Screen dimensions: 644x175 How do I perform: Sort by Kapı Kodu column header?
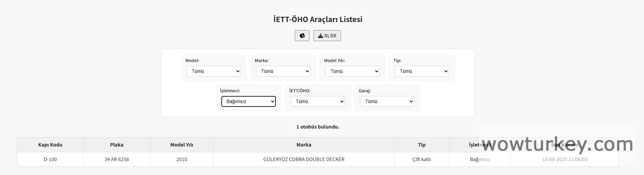coord(50,145)
